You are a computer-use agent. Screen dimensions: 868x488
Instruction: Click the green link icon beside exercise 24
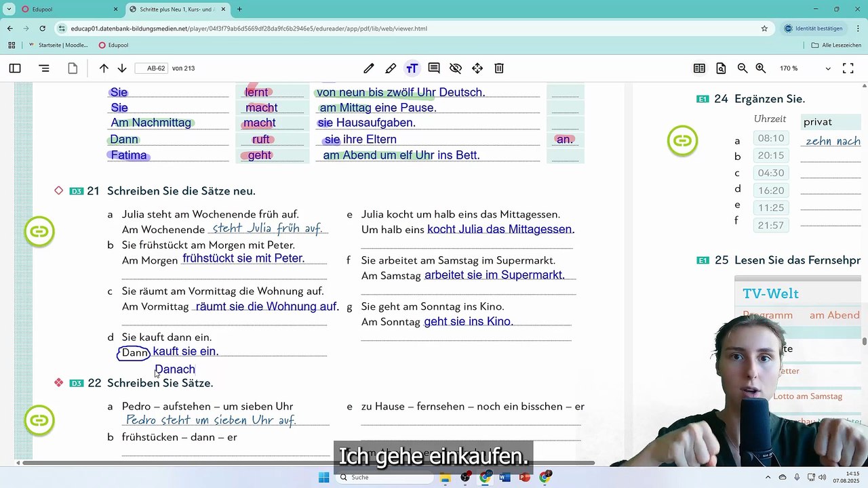[682, 141]
